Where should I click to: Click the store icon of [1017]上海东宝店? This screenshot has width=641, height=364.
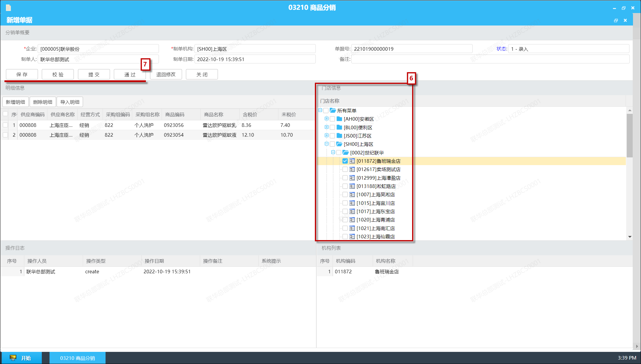[352, 211]
